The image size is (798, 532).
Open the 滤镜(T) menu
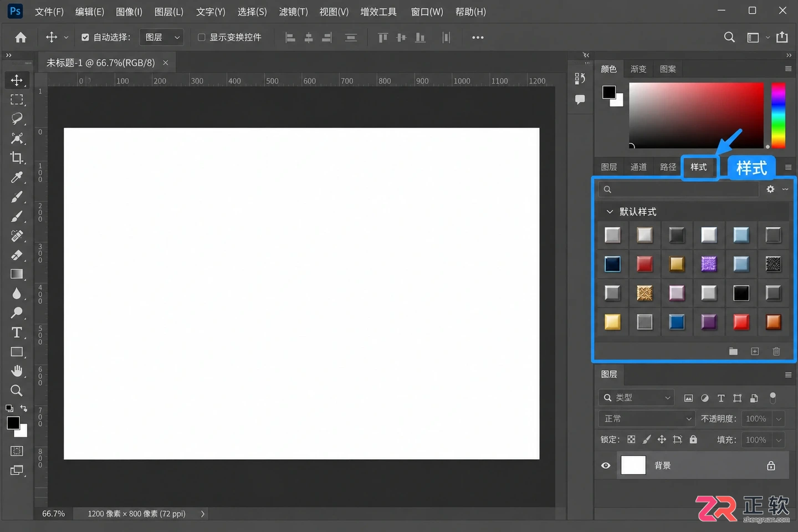point(293,12)
